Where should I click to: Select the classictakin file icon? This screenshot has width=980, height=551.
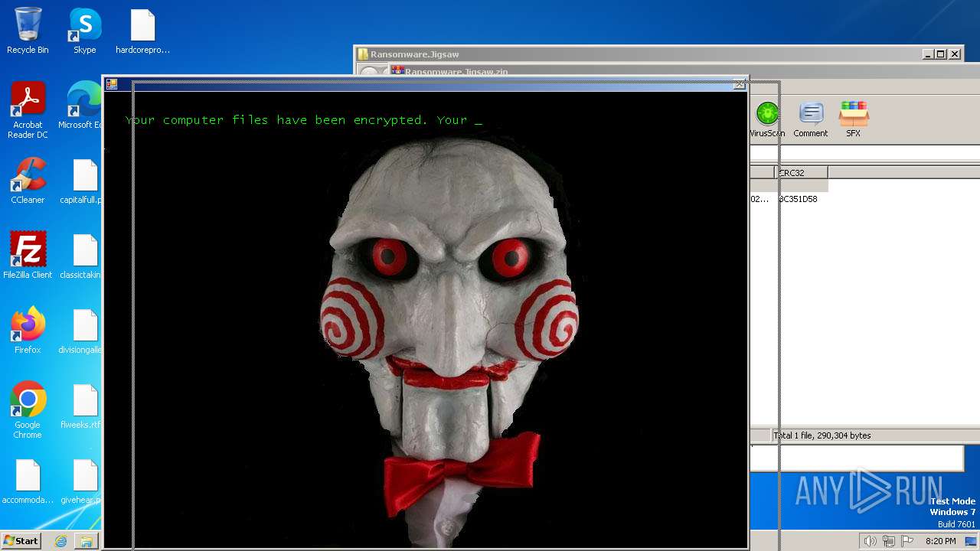[x=82, y=256]
